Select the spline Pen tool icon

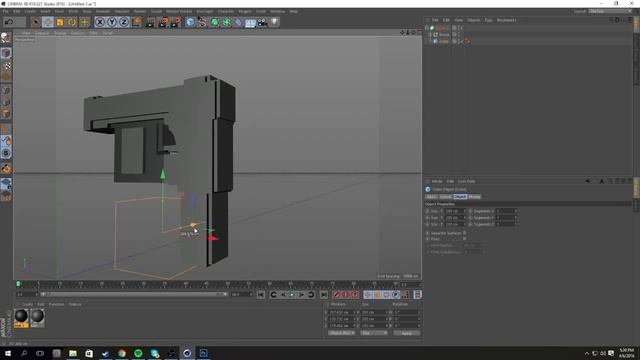coord(202,22)
